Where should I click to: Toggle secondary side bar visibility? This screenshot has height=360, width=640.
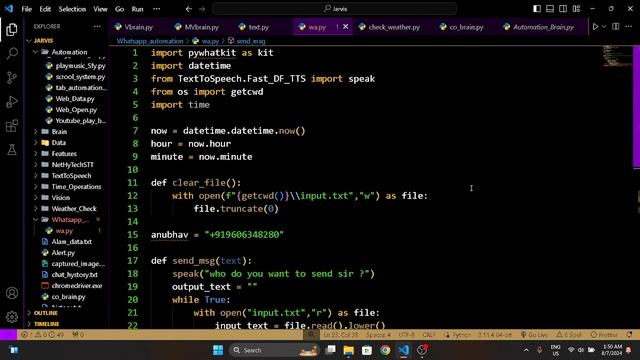coord(563,9)
